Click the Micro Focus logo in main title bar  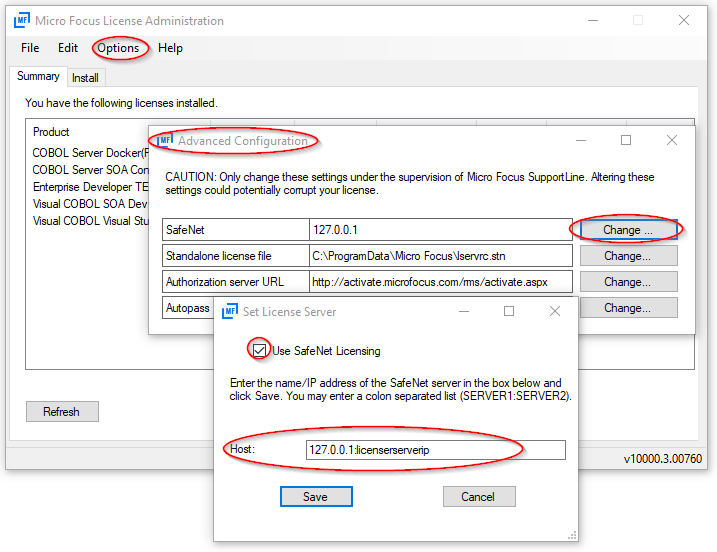point(21,20)
